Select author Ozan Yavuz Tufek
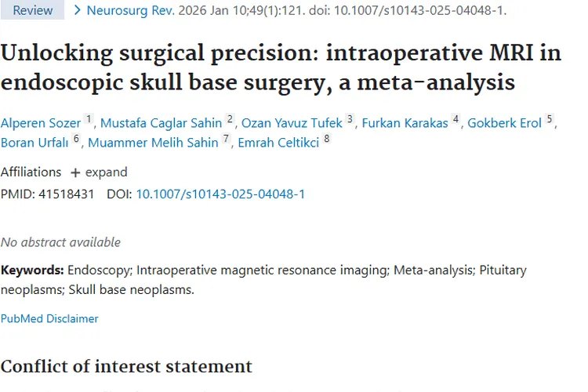 [292, 123]
